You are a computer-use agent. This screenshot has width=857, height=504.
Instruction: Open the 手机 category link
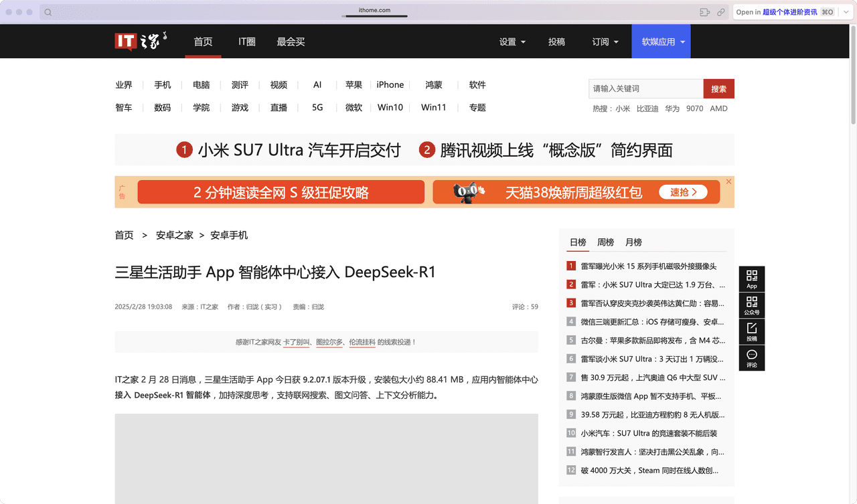pos(163,85)
